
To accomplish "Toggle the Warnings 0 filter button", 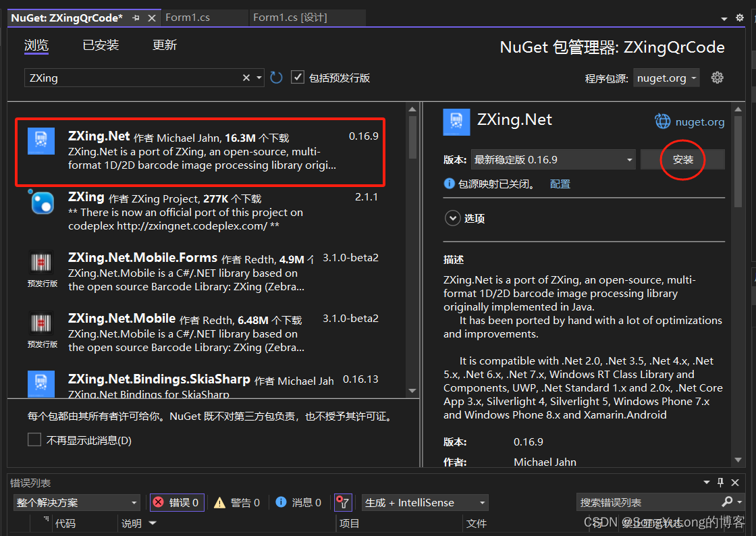I will [237, 503].
